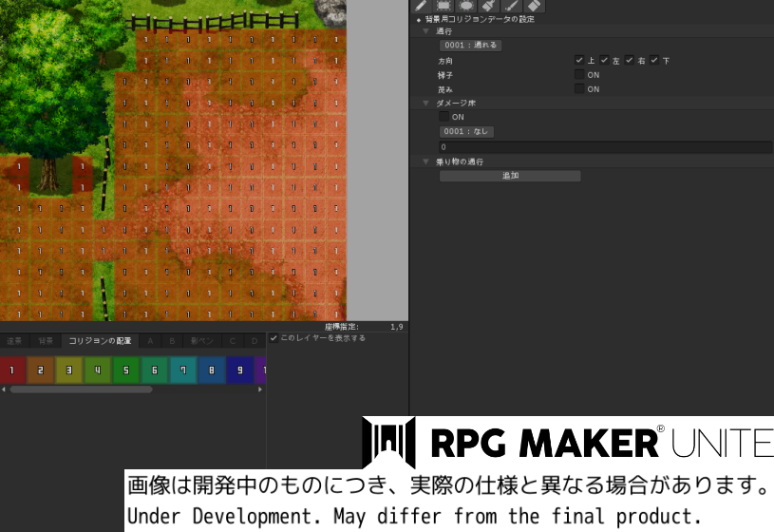774x532 pixels.
Task: Switch to layer tab A
Action: [150, 341]
